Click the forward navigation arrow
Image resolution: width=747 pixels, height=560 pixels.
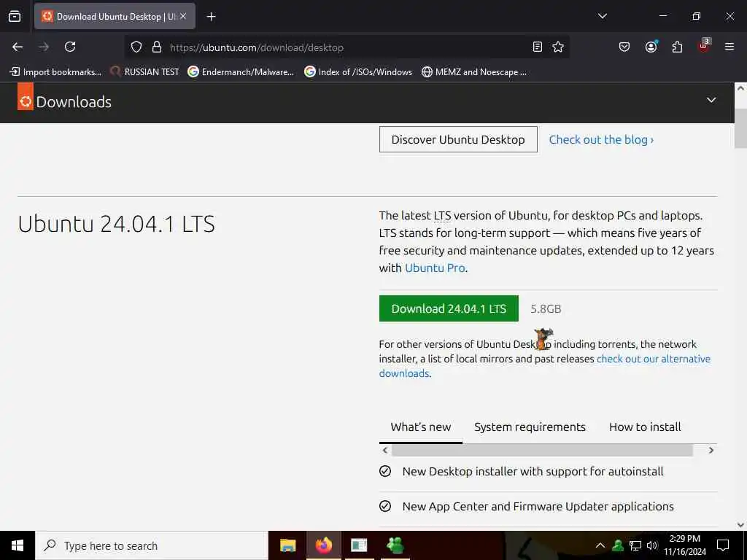pos(44,47)
